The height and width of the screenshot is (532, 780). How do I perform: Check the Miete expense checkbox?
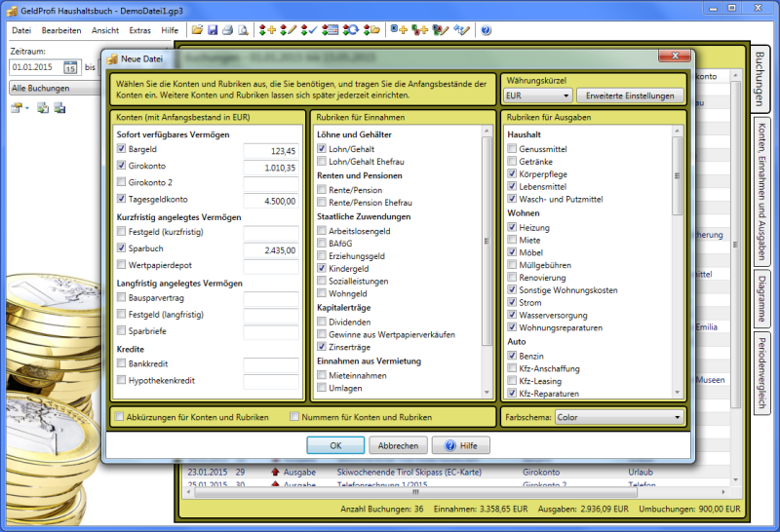click(511, 240)
